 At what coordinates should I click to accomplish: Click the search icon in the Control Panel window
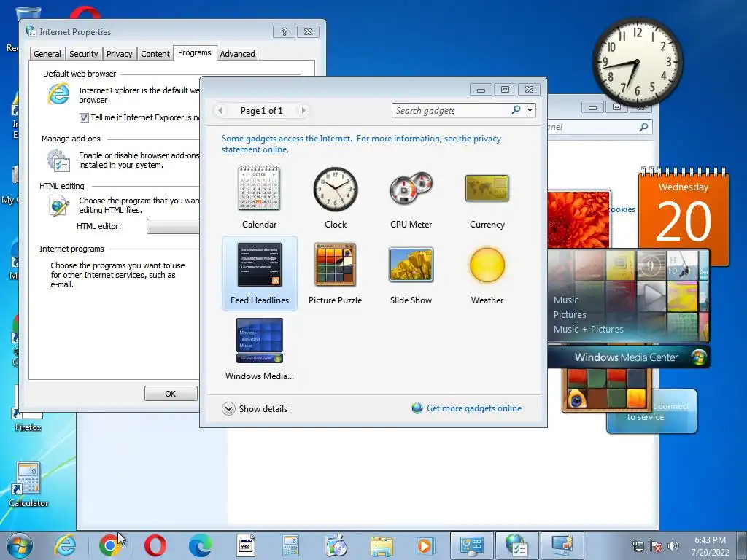tap(643, 127)
